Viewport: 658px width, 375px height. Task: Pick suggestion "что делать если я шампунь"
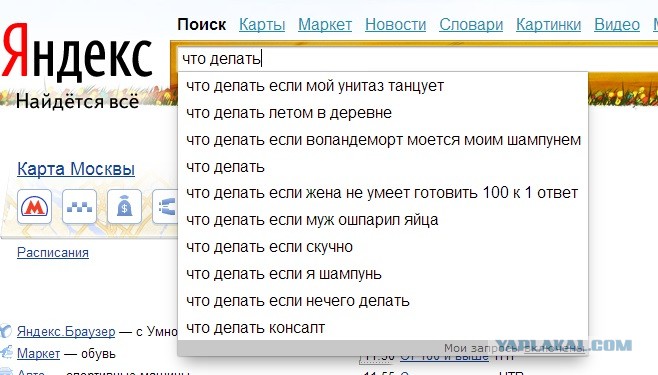pos(383,273)
